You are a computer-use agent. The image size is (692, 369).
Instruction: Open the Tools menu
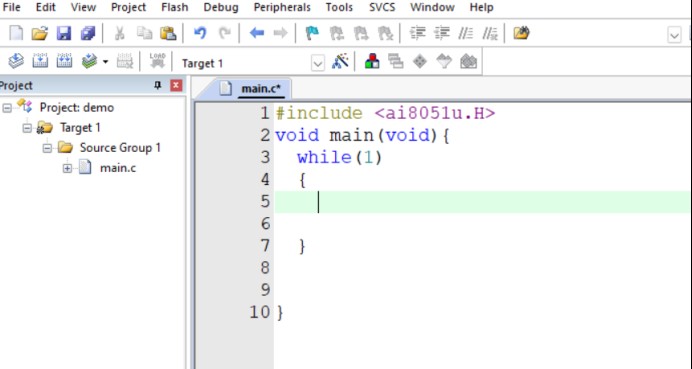pyautogui.click(x=339, y=8)
